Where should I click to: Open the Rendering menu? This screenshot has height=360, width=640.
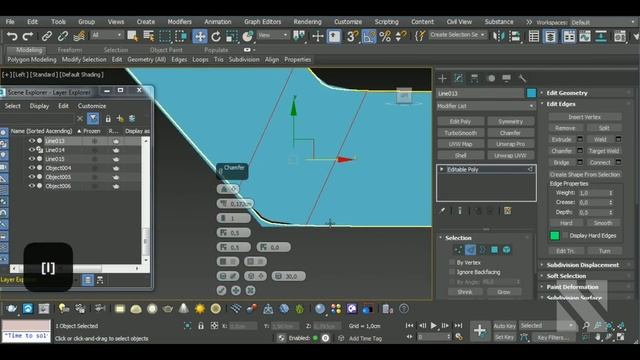(307, 22)
